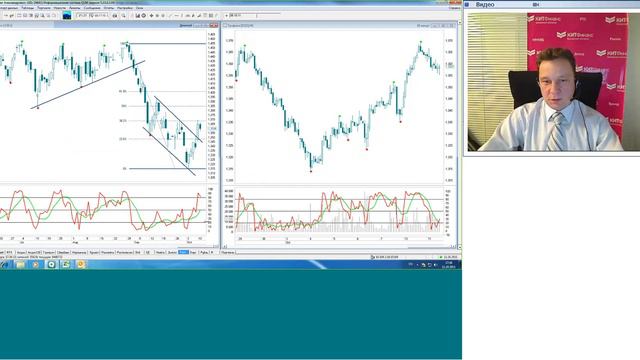Open the Настройки menu

(125, 8)
